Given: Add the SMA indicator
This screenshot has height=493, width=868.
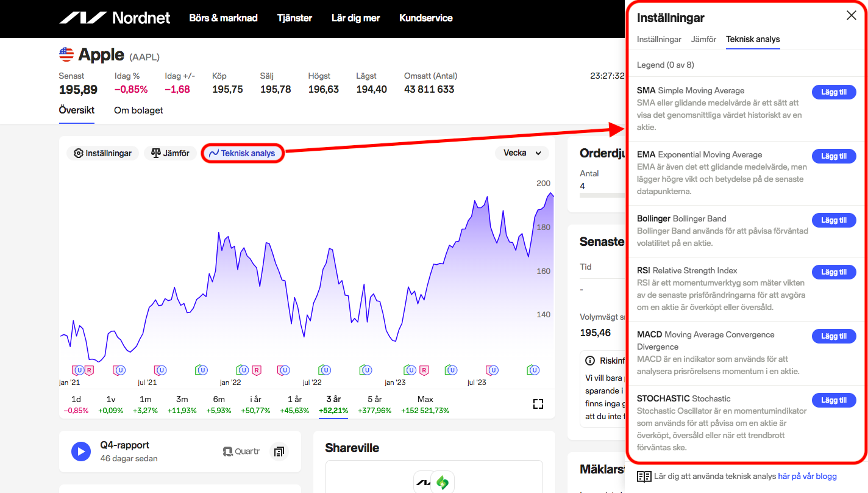Looking at the screenshot, I should pyautogui.click(x=833, y=92).
